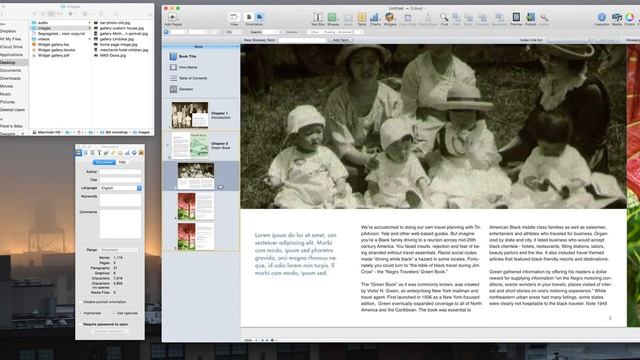Switch to portrait orientation icon
This screenshot has width=640, height=360.
click(249, 17)
